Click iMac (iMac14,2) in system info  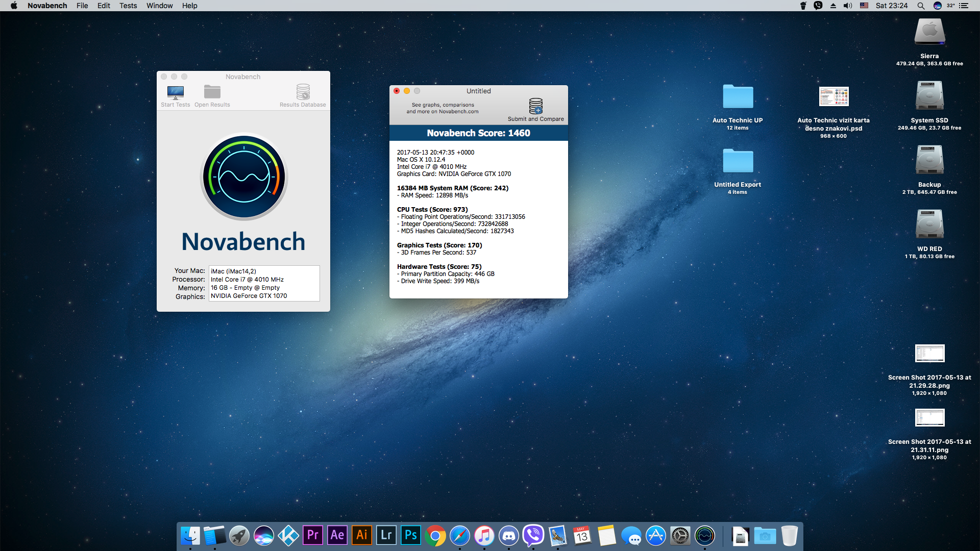[233, 271]
